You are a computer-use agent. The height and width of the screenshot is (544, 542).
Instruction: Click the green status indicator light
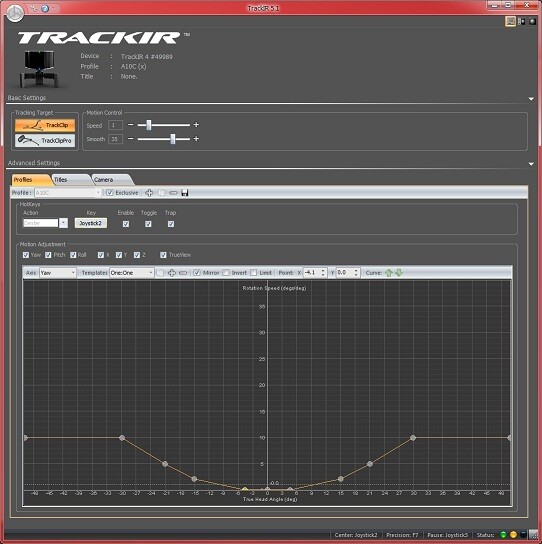pyautogui.click(x=503, y=535)
